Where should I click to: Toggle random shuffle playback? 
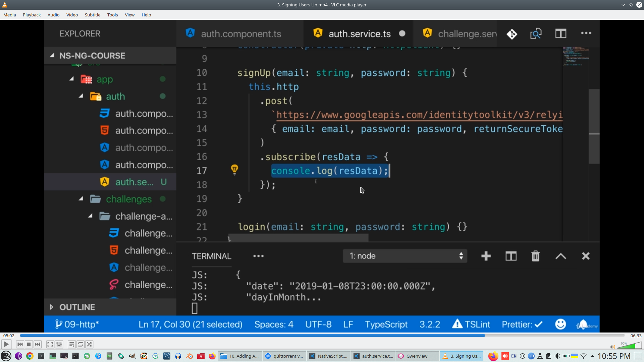click(89, 344)
